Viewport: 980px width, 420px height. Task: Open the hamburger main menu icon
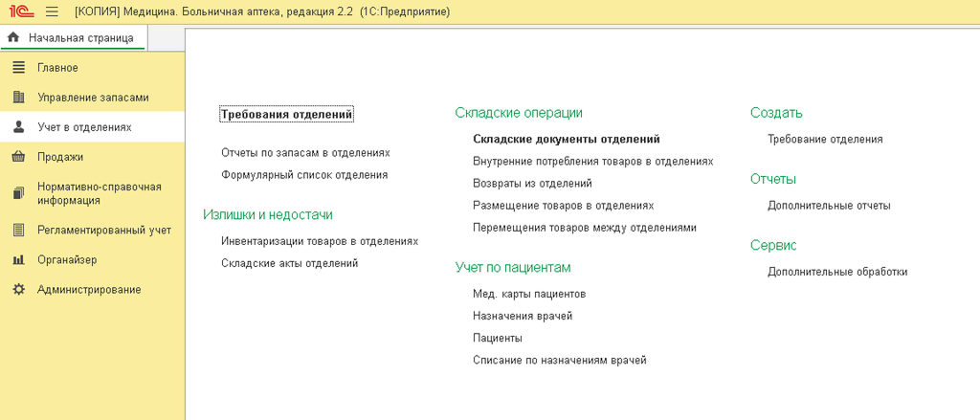[x=52, y=11]
